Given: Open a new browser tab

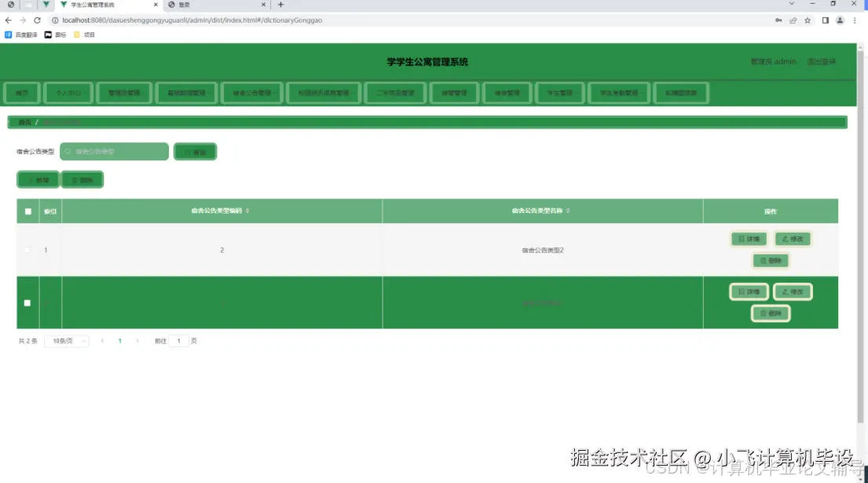Looking at the screenshot, I should click(x=280, y=5).
